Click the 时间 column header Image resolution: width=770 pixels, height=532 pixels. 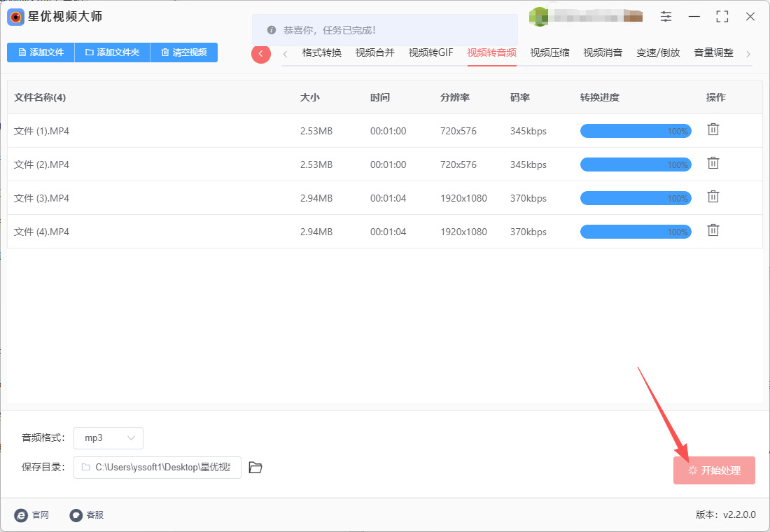380,97
